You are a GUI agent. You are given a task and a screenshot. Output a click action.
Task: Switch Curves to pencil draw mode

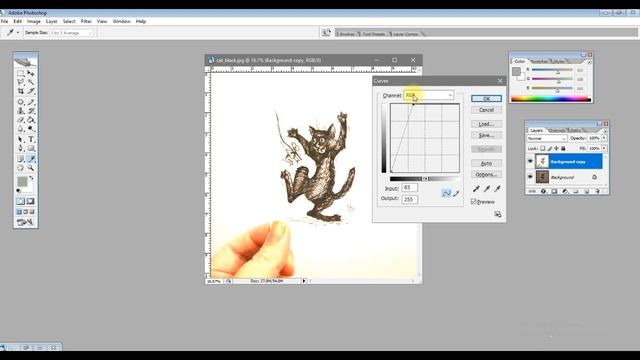coord(456,193)
